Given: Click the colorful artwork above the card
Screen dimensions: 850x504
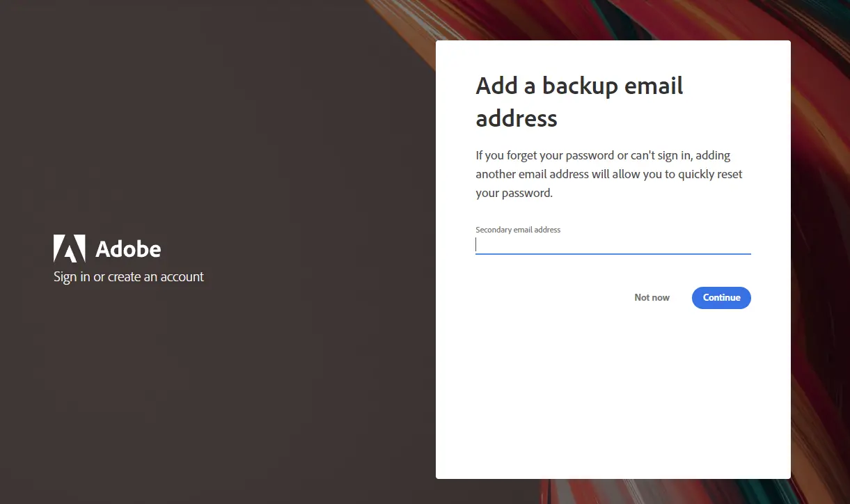Looking at the screenshot, I should [613, 19].
